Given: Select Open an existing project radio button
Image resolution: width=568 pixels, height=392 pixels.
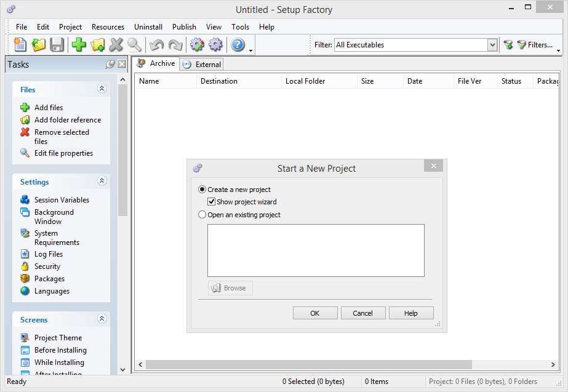Looking at the screenshot, I should (202, 215).
